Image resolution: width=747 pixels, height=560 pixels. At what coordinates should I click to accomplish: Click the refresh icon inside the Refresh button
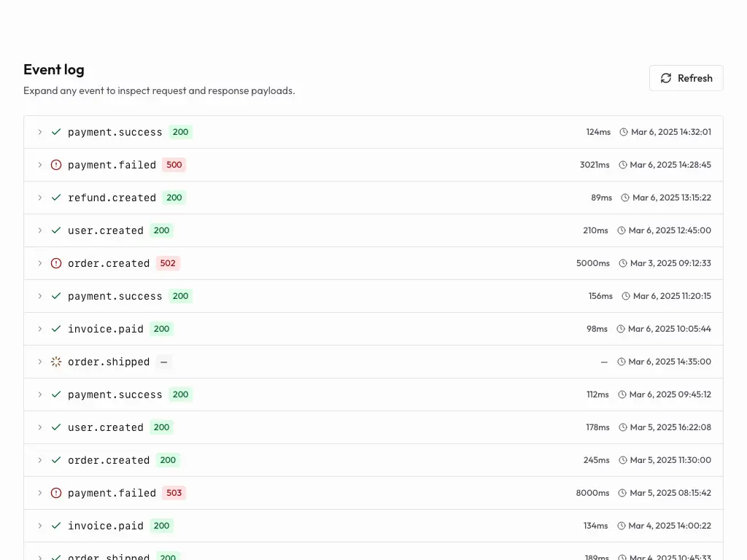(x=665, y=78)
